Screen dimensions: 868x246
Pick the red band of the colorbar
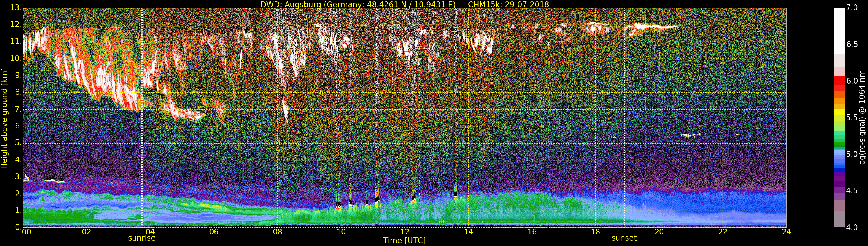click(x=839, y=84)
